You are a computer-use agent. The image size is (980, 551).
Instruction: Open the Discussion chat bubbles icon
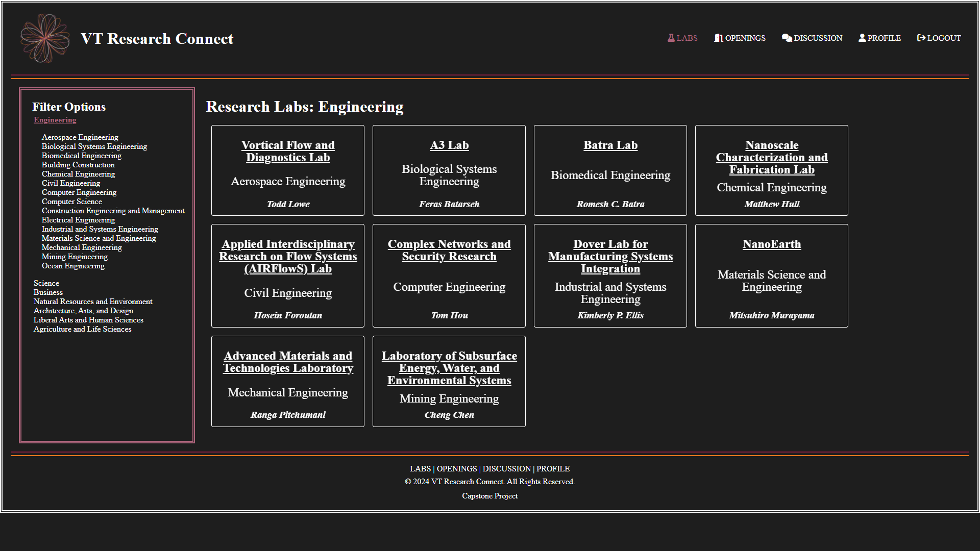(787, 38)
